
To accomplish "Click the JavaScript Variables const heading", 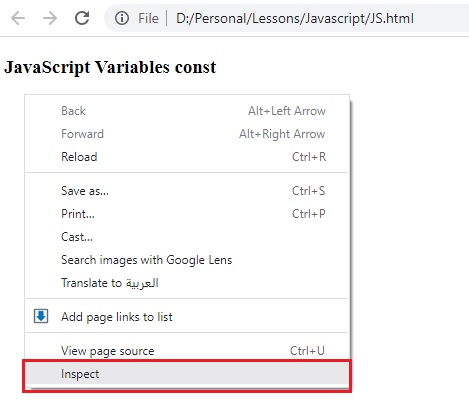I will [110, 68].
